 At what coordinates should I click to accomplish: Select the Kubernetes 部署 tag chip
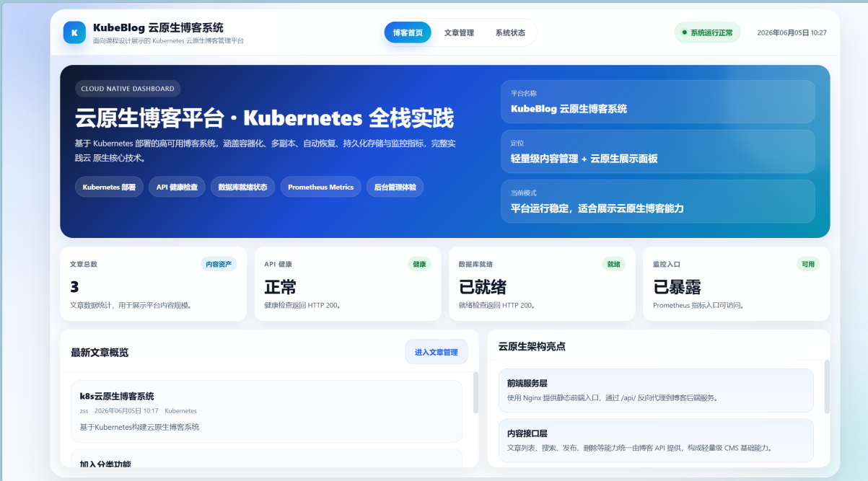click(109, 187)
